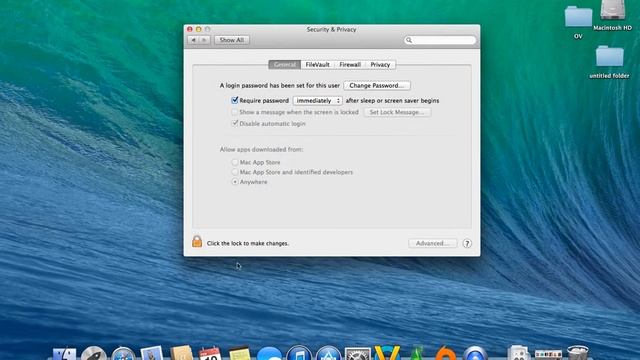Open the immediately delay dropdown

(x=318, y=100)
